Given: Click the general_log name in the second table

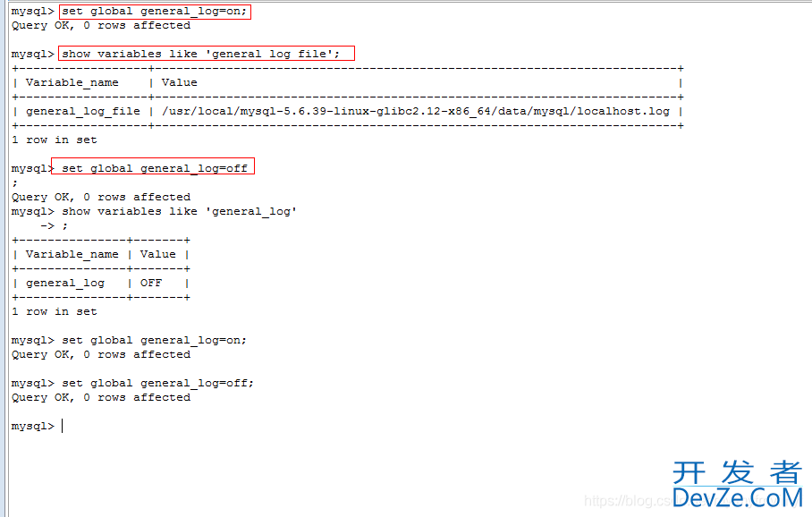Looking at the screenshot, I should point(65,284).
